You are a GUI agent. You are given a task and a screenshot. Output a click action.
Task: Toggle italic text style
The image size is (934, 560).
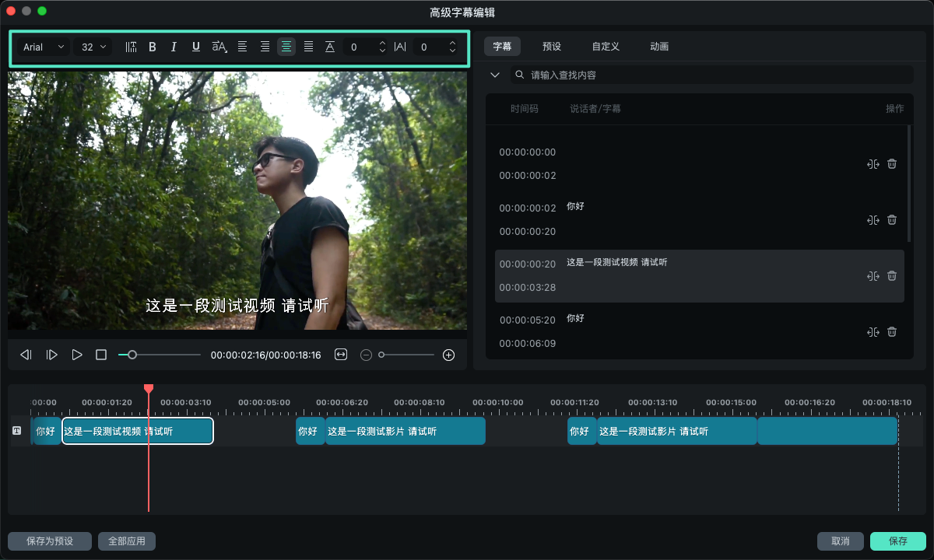pos(174,47)
